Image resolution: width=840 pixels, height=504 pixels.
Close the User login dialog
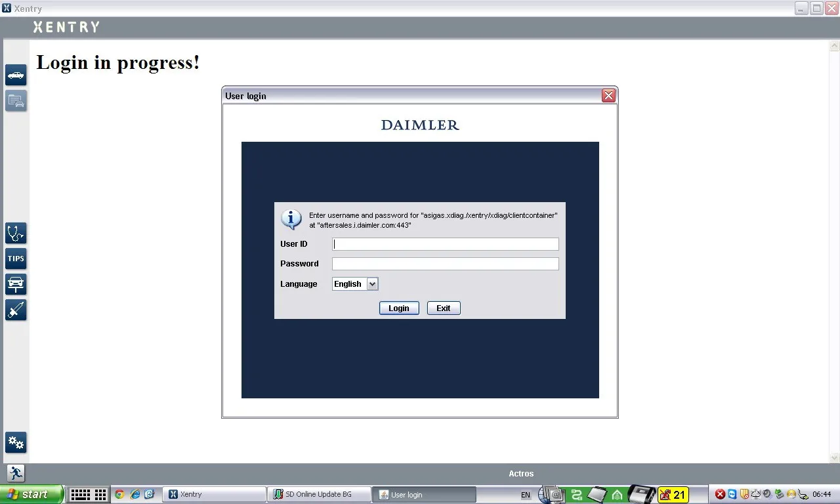pyautogui.click(x=608, y=96)
